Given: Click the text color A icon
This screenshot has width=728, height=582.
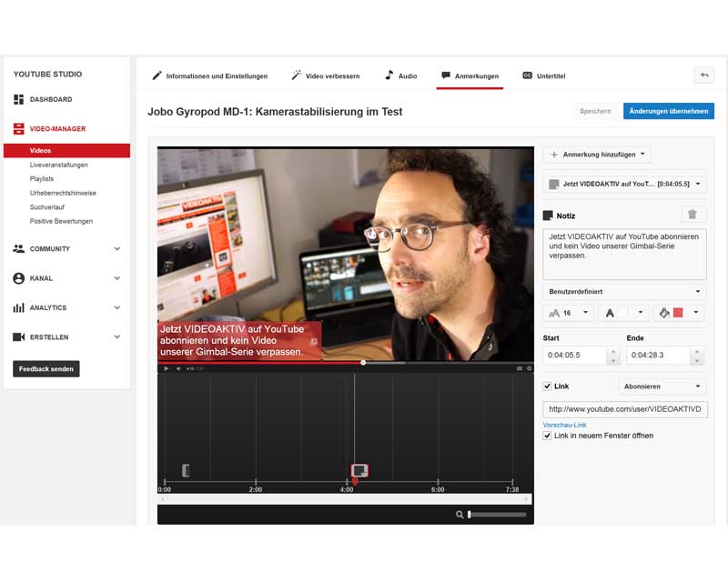Looking at the screenshot, I should tap(610, 313).
